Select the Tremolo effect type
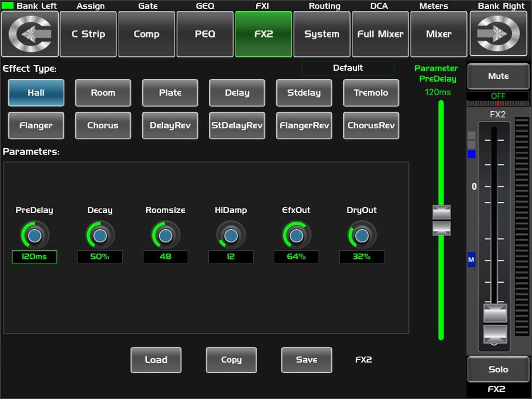This screenshot has width=532, height=399. pyautogui.click(x=371, y=92)
